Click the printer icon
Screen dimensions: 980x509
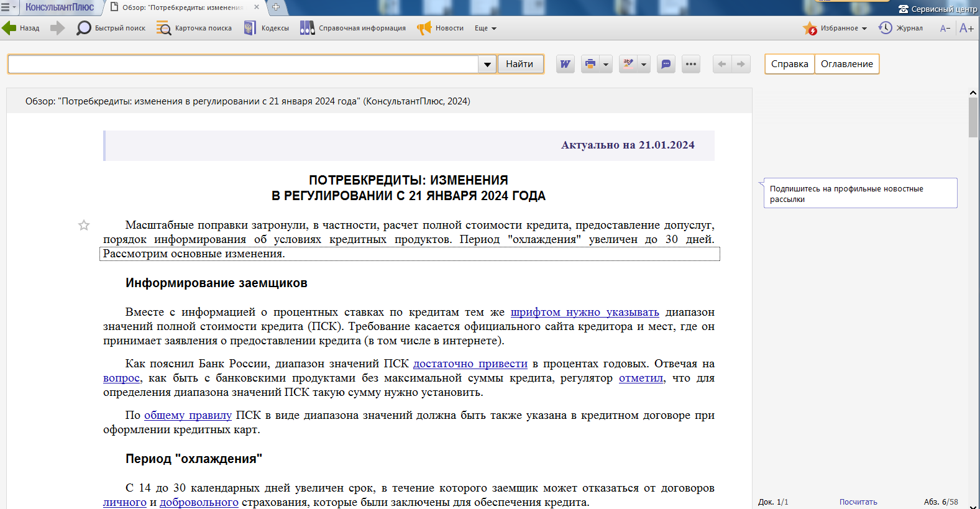coord(590,64)
